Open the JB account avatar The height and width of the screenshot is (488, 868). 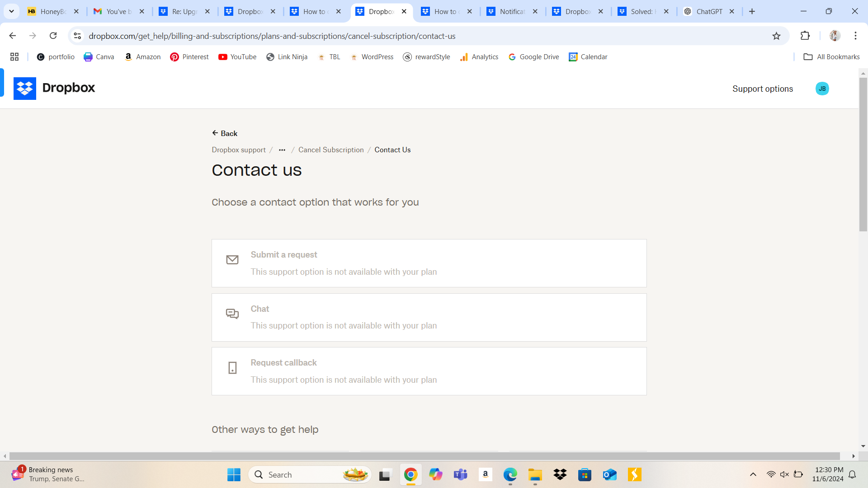822,89
